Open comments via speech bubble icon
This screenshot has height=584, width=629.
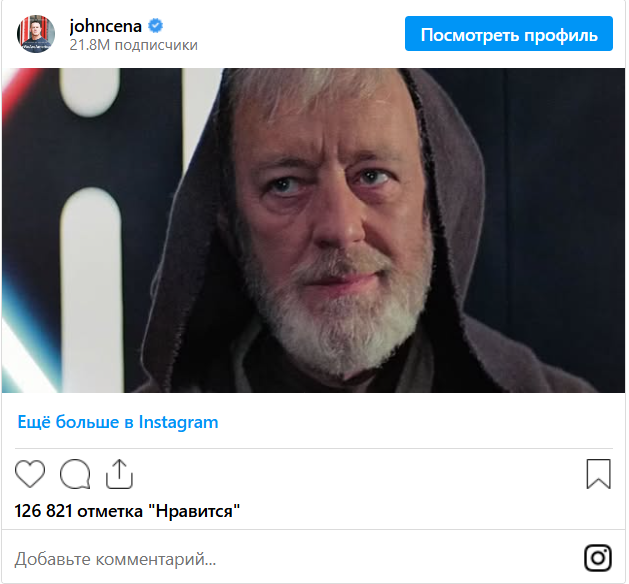point(75,474)
